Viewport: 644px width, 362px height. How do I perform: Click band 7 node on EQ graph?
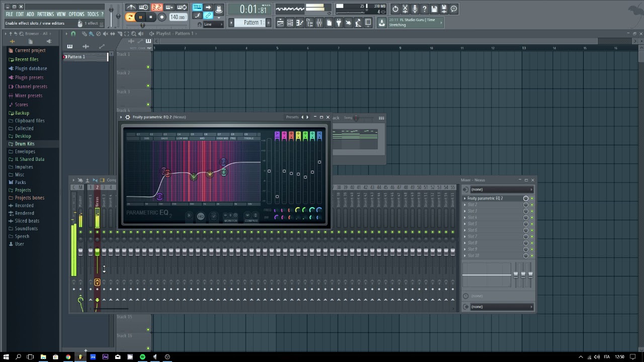223,162
